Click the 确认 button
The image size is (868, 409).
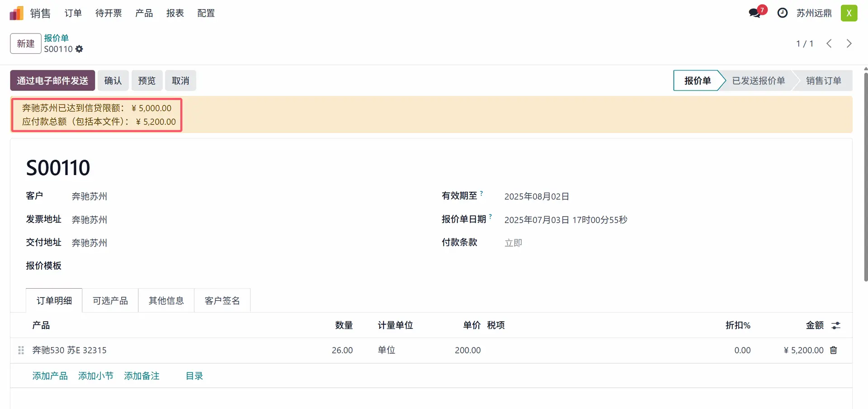click(113, 81)
